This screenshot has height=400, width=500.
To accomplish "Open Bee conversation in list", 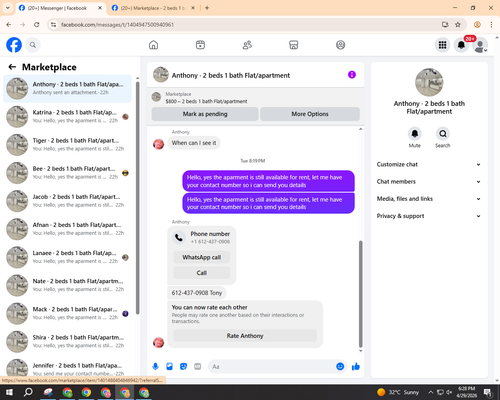I will (x=67, y=173).
